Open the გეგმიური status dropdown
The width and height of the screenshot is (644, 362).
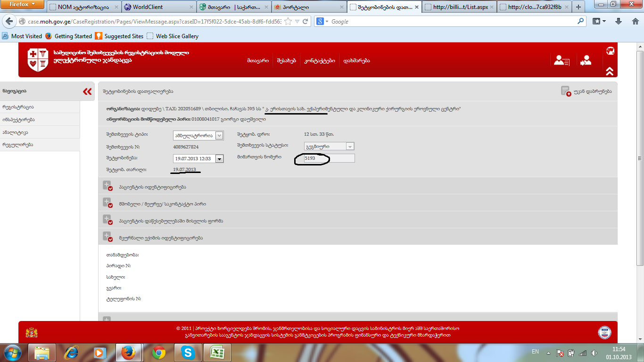[x=350, y=147]
